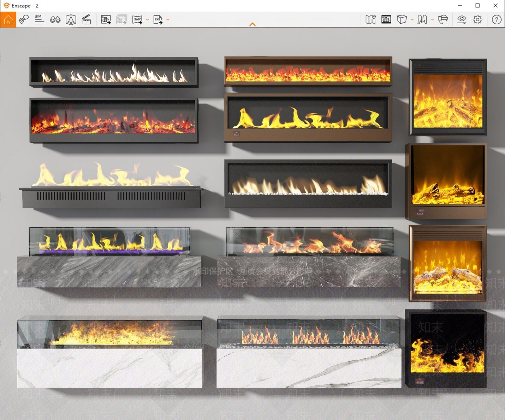Click the 'Enscape - 2' window title
This screenshot has width=505, height=420.
click(x=25, y=6)
